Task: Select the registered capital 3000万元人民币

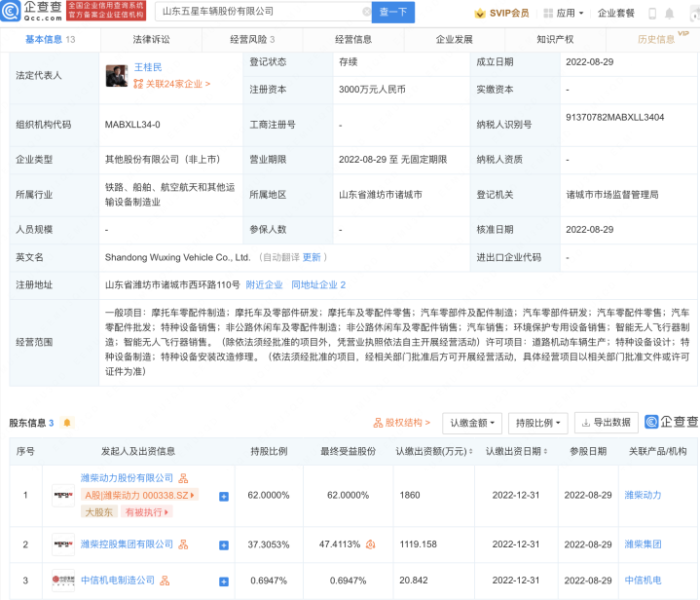Action: (372, 90)
